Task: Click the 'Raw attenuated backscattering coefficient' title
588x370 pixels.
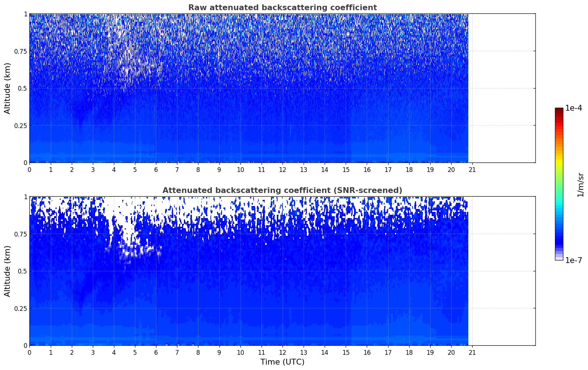Action: 282,8
